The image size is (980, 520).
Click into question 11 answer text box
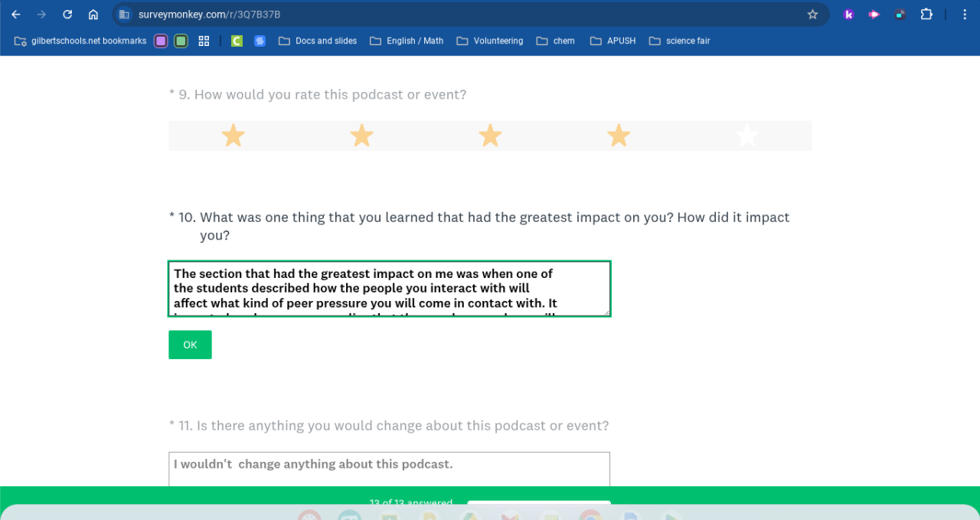[389, 468]
